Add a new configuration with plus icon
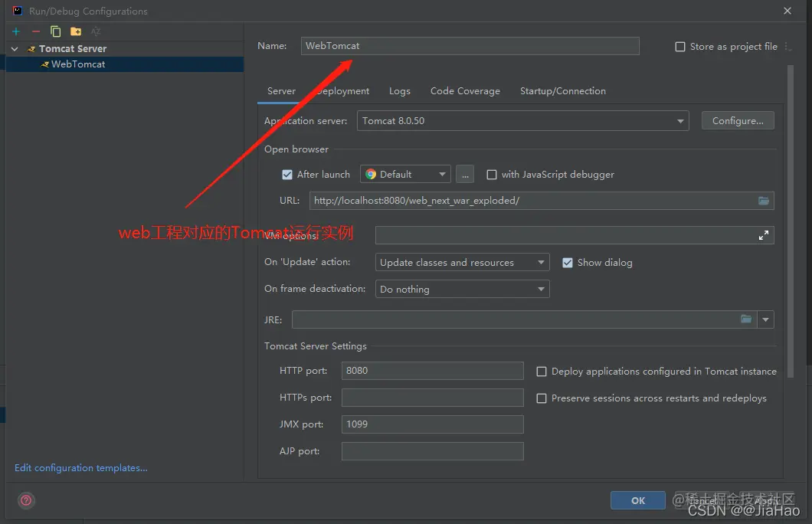Screen dimensions: 812x524 point(16,31)
